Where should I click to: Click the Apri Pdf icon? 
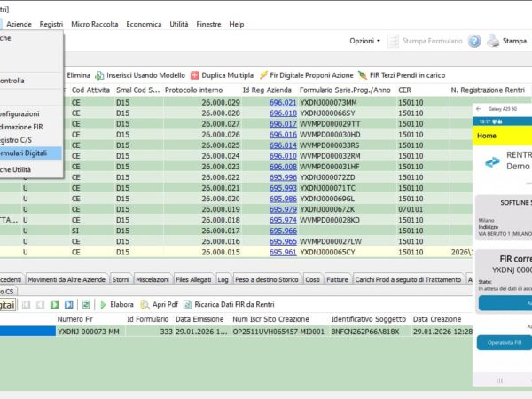coord(145,304)
